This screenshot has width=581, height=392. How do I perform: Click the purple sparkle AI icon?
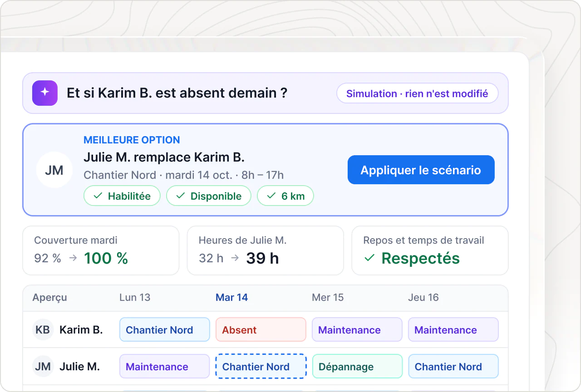pos(45,93)
